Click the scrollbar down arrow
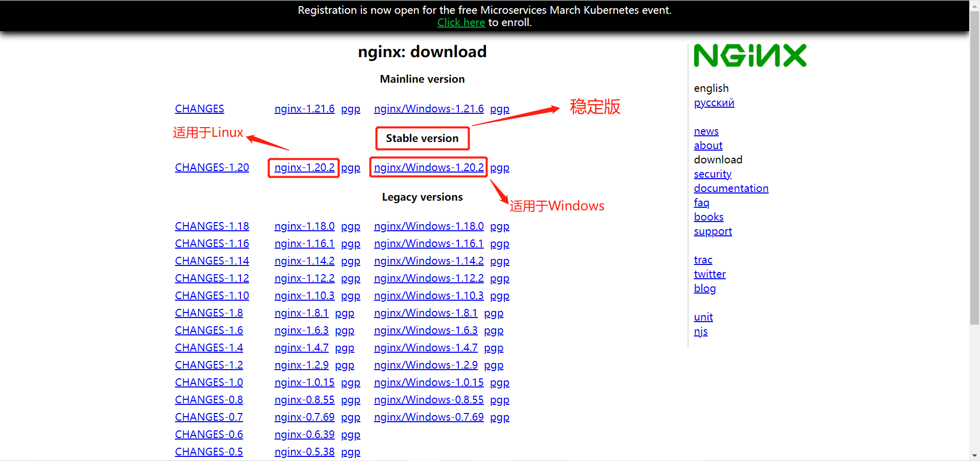The width and height of the screenshot is (980, 461). tap(974, 455)
